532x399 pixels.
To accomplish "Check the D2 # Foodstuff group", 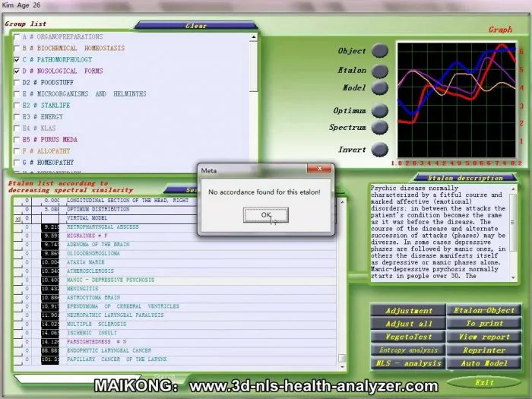I will click(x=16, y=82).
